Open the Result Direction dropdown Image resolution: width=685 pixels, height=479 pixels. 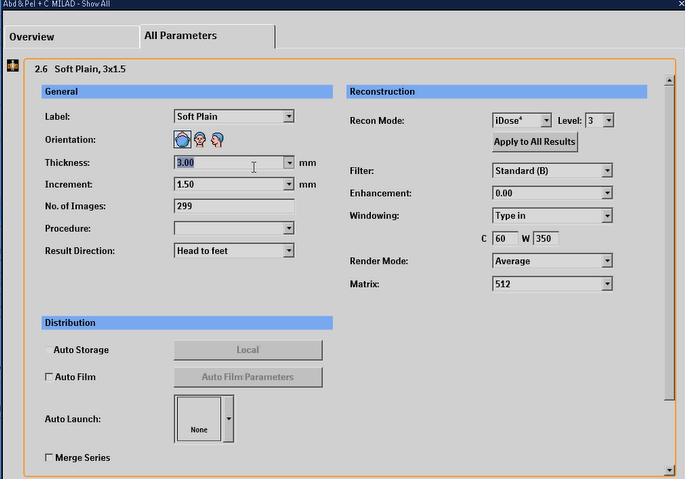(288, 251)
